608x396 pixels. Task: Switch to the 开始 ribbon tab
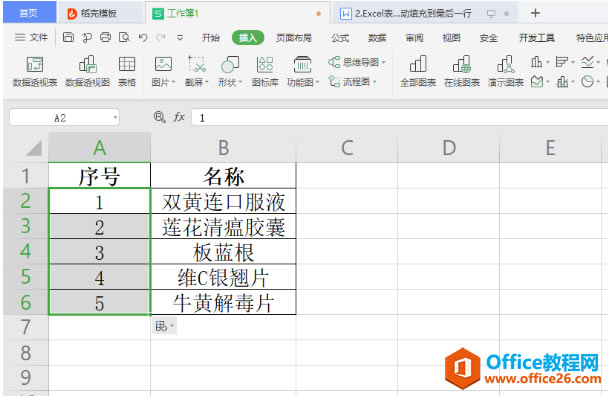211,38
